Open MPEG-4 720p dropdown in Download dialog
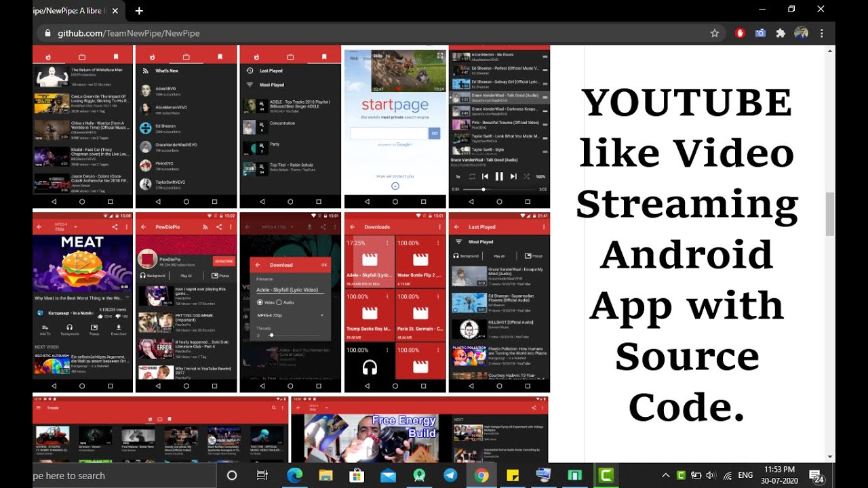The width and height of the screenshot is (868, 488). [x=290, y=316]
